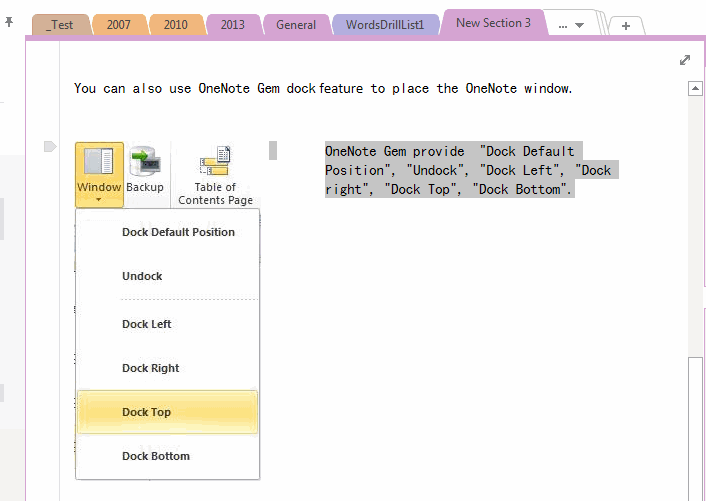Open the 2013 section tab

[233, 25]
